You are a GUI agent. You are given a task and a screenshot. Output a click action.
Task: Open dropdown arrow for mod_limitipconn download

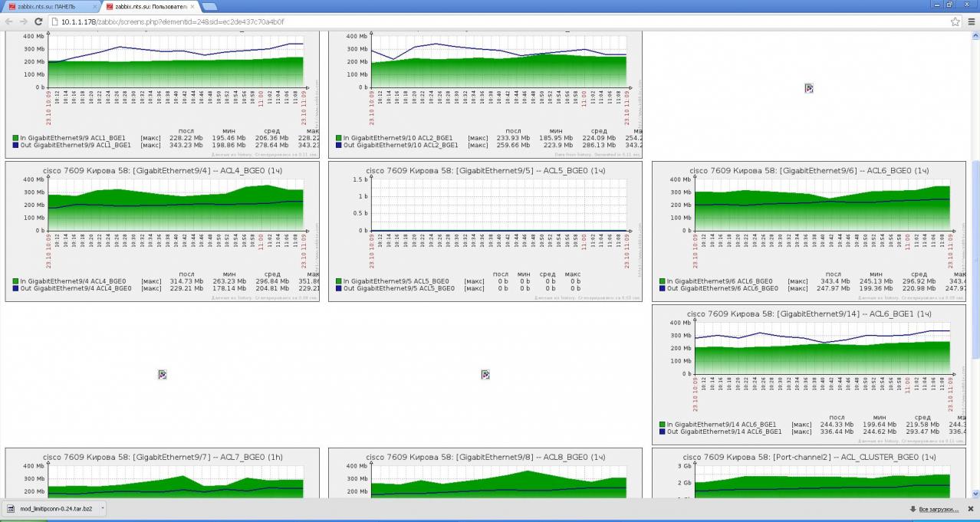pos(102,508)
